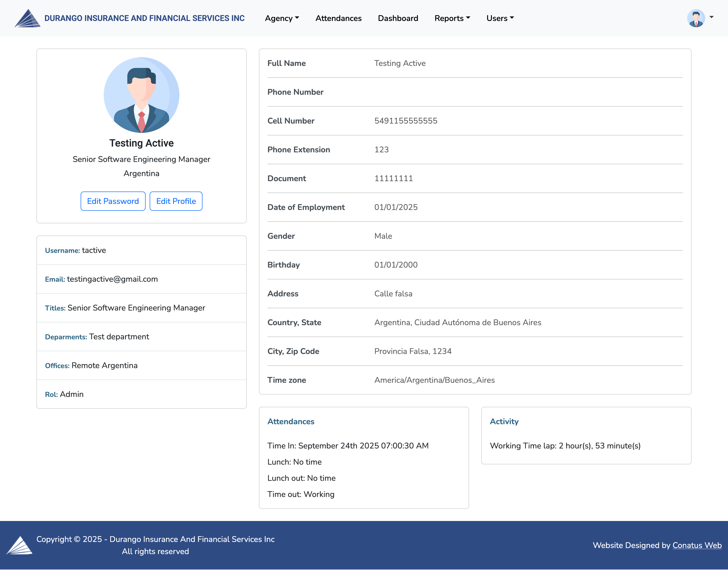Click the email testingactive@gmail.com row
This screenshot has height=570, width=728.
tap(101, 279)
